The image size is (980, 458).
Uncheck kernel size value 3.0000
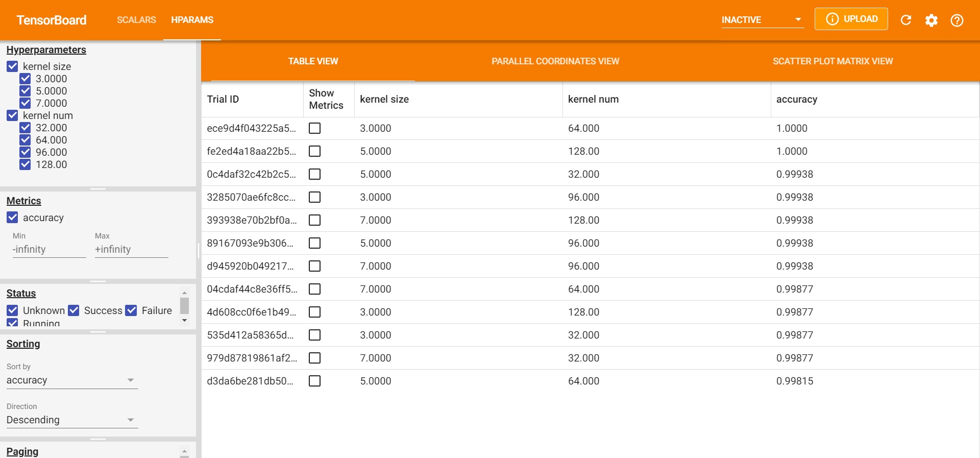pos(25,79)
